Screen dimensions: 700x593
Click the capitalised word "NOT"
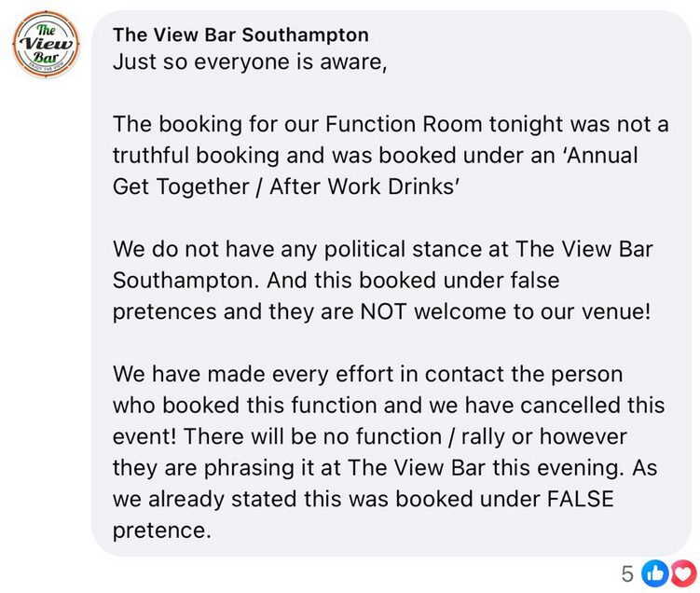coord(384,311)
